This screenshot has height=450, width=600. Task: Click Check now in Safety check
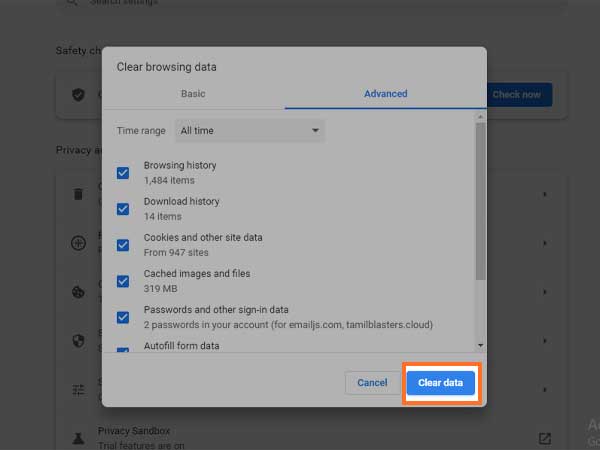click(520, 95)
